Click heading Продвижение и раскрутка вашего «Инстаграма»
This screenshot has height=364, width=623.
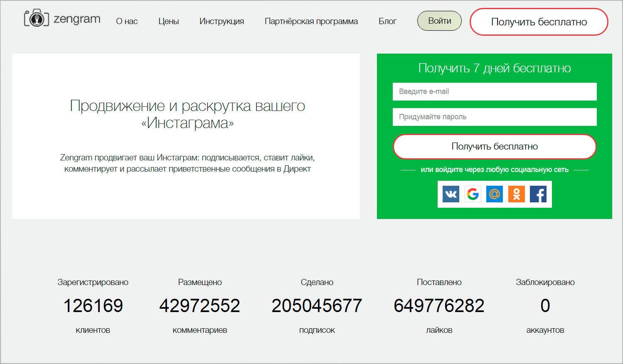pyautogui.click(x=187, y=114)
